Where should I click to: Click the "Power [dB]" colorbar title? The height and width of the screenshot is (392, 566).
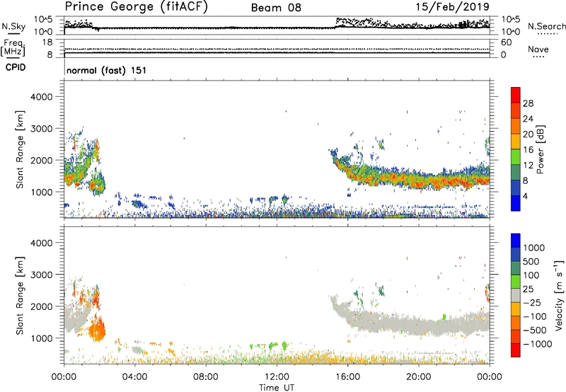541,149
